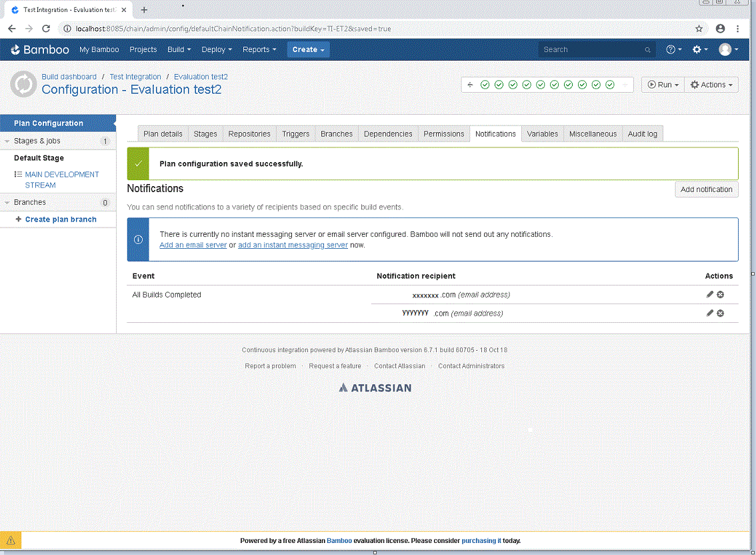
Task: Open the first successful build status icon
Action: (x=485, y=85)
